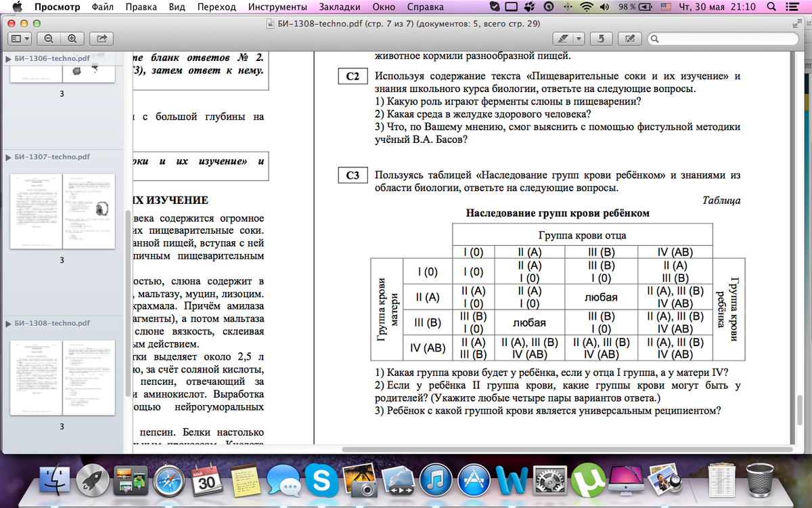812x508 pixels.
Task: Select the БИ-1308-techno.pdf page thumbnail
Action: tap(62, 377)
